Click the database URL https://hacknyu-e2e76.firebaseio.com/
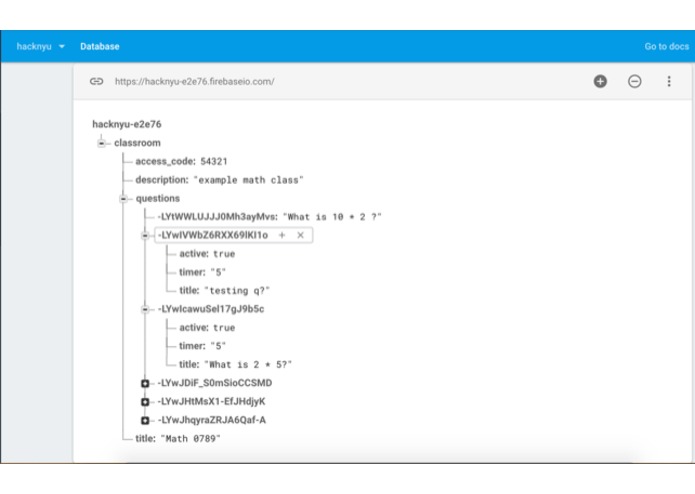Screen dimensions: 695x494 (195, 82)
